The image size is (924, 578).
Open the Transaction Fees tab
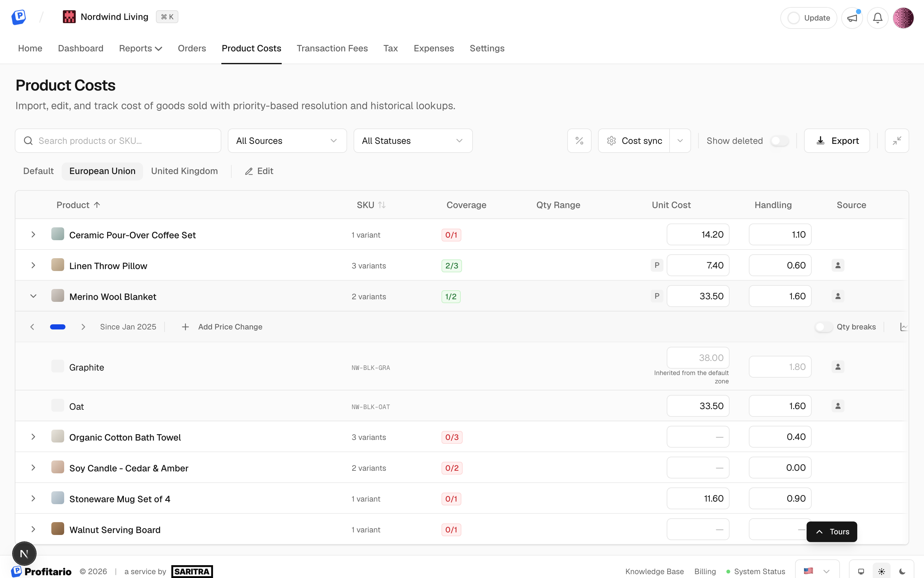click(x=332, y=48)
